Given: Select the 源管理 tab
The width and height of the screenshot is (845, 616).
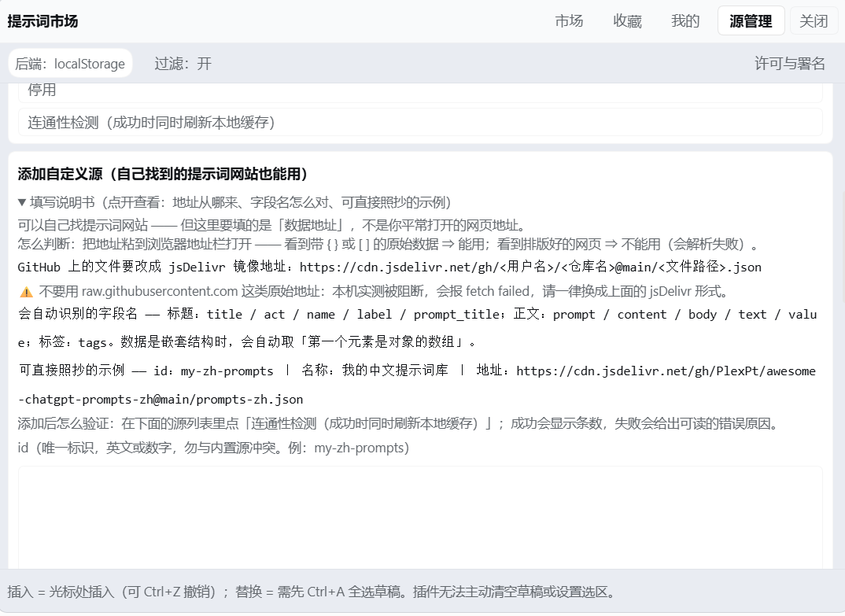Looking at the screenshot, I should (751, 21).
